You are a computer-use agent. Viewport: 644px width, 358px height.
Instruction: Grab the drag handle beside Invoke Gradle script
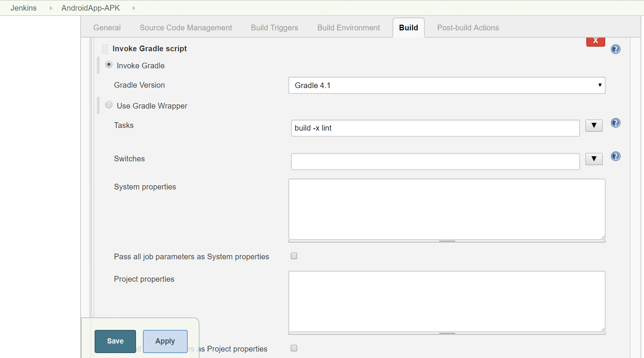pos(104,49)
